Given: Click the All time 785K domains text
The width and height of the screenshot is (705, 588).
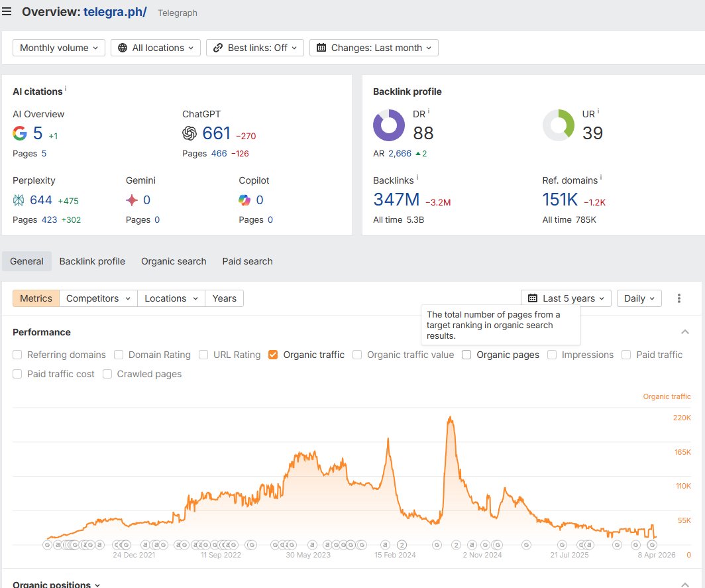Looking at the screenshot, I should [x=569, y=219].
